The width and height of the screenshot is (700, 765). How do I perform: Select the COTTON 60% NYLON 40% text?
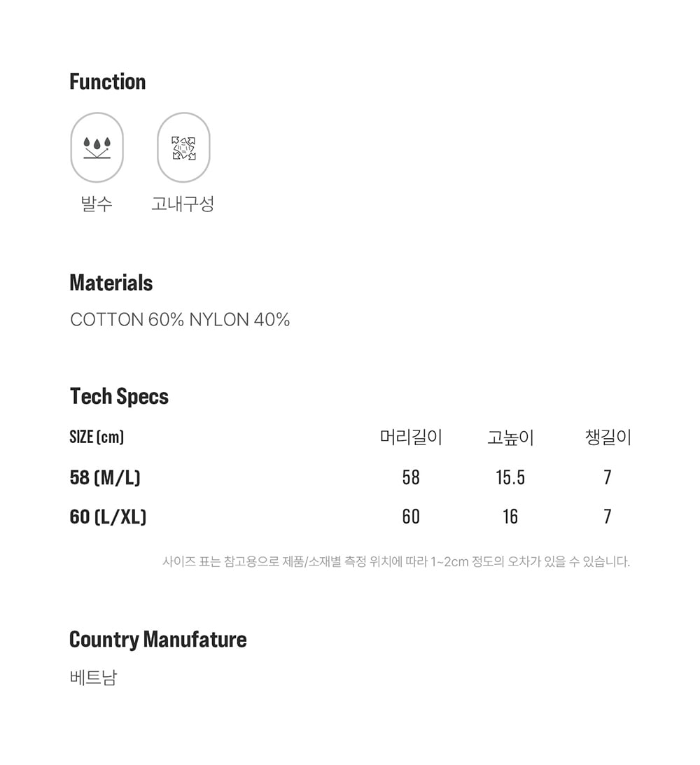pyautogui.click(x=180, y=320)
